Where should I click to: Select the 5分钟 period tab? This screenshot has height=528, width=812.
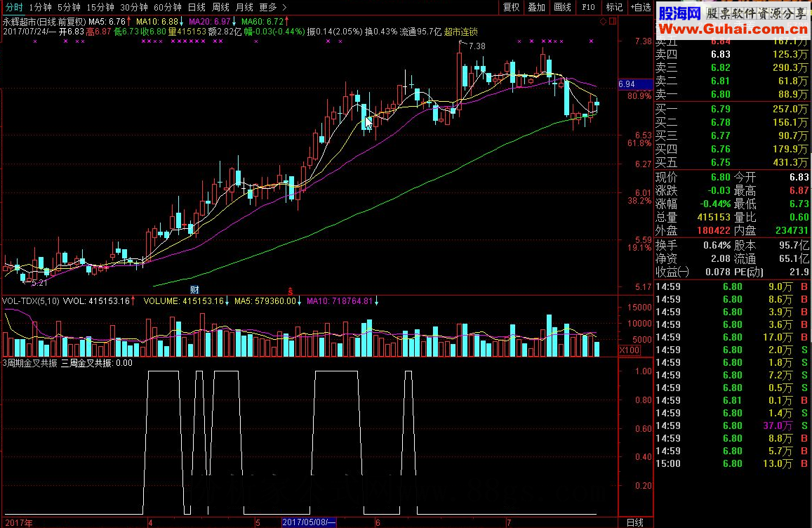tap(69, 7)
